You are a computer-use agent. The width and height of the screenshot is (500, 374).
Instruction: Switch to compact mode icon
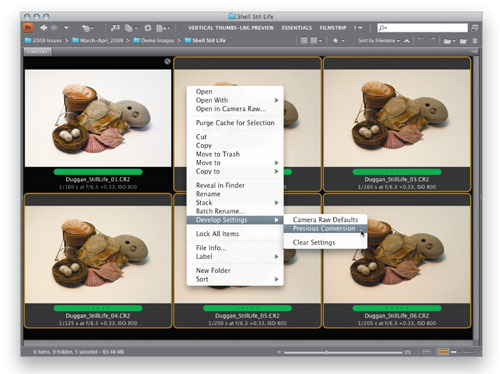coord(475,28)
